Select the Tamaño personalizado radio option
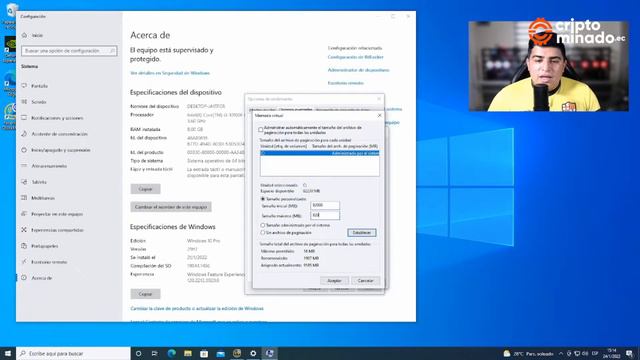The image size is (640, 360). click(263, 199)
